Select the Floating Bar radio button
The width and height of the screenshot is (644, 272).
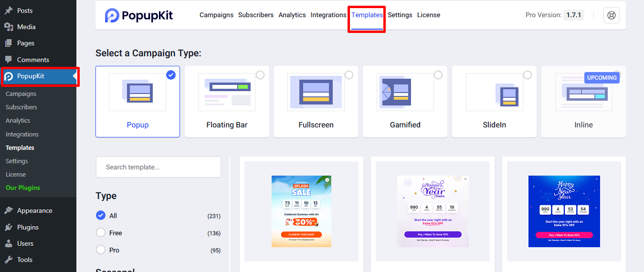point(260,75)
